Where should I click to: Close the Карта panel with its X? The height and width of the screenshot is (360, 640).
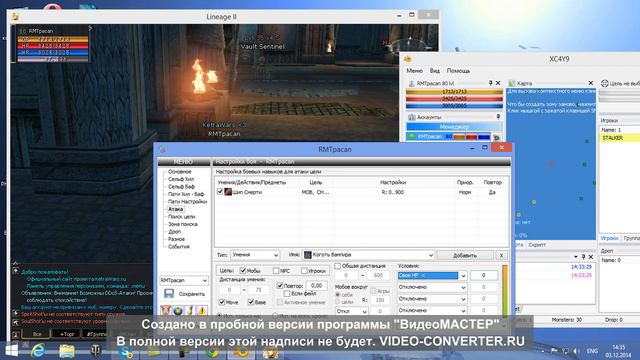591,83
